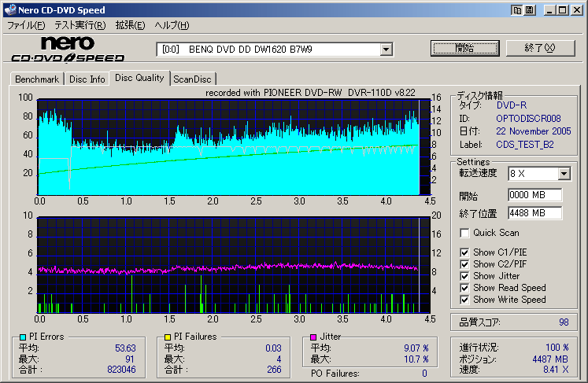Click the Nero app icon in title bar

(x=10, y=9)
